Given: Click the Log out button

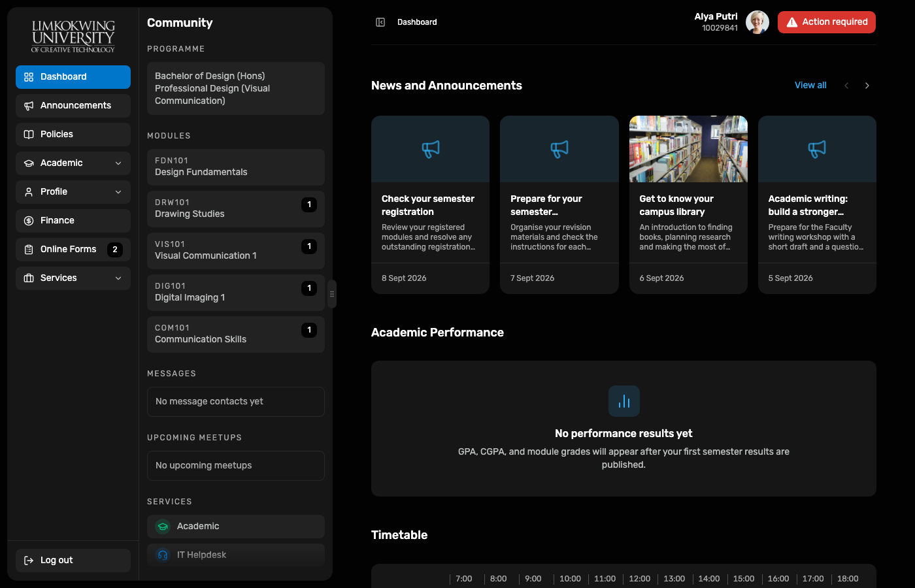Looking at the screenshot, I should pyautogui.click(x=73, y=561).
